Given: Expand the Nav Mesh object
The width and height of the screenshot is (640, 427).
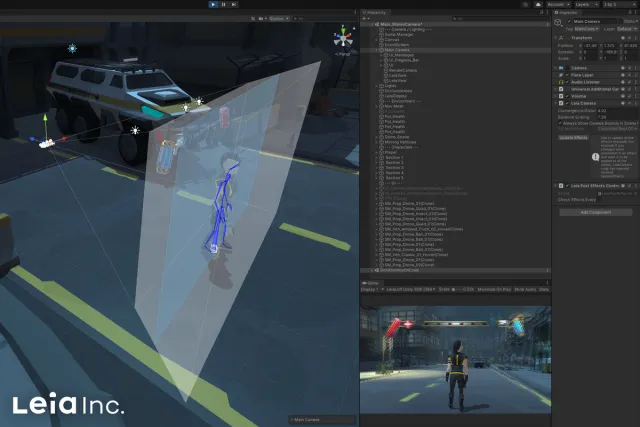Looking at the screenshot, I should point(376,106).
